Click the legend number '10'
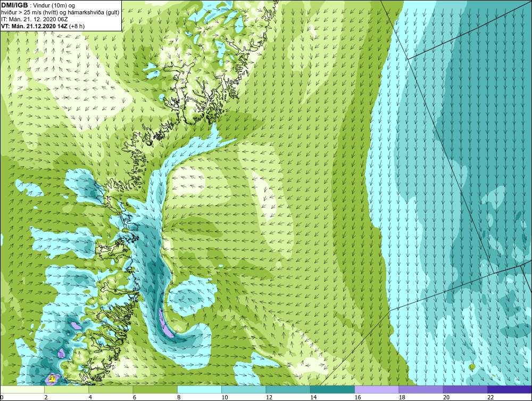Screen dimensions: 532x401 pyautogui.click(x=225, y=398)
